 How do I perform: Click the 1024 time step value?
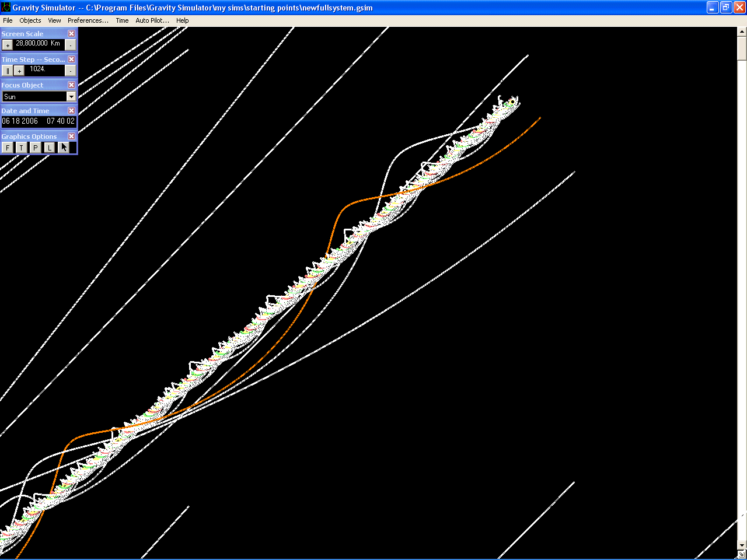pos(37,69)
